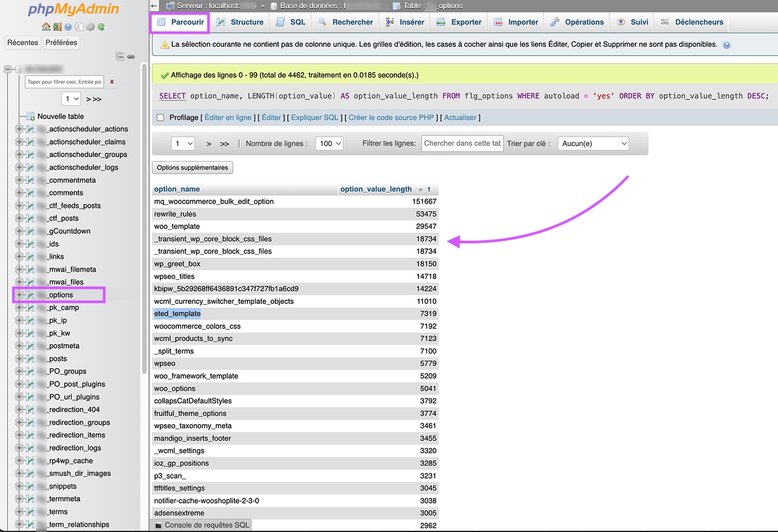Expand the _commentmeta table node

[19, 180]
